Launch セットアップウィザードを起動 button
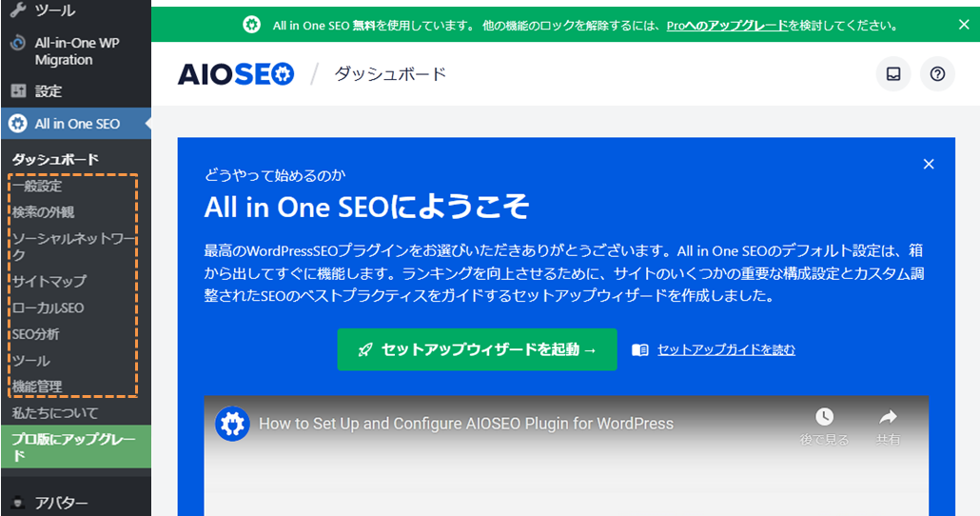Screen dimensions: 980x516 click(477, 349)
